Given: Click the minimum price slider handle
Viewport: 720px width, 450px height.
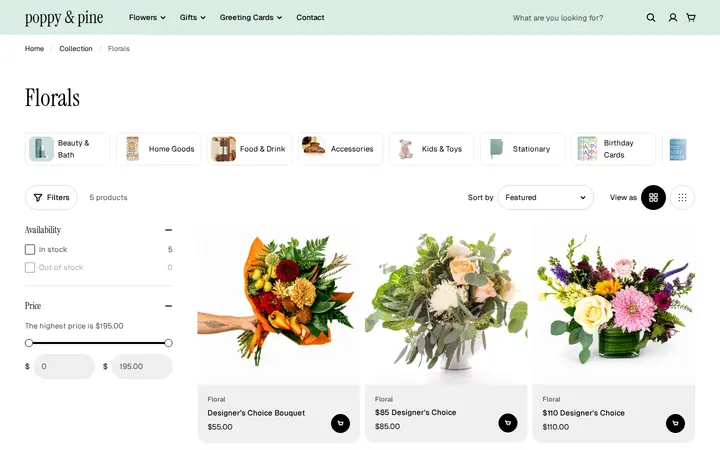Looking at the screenshot, I should pos(29,343).
